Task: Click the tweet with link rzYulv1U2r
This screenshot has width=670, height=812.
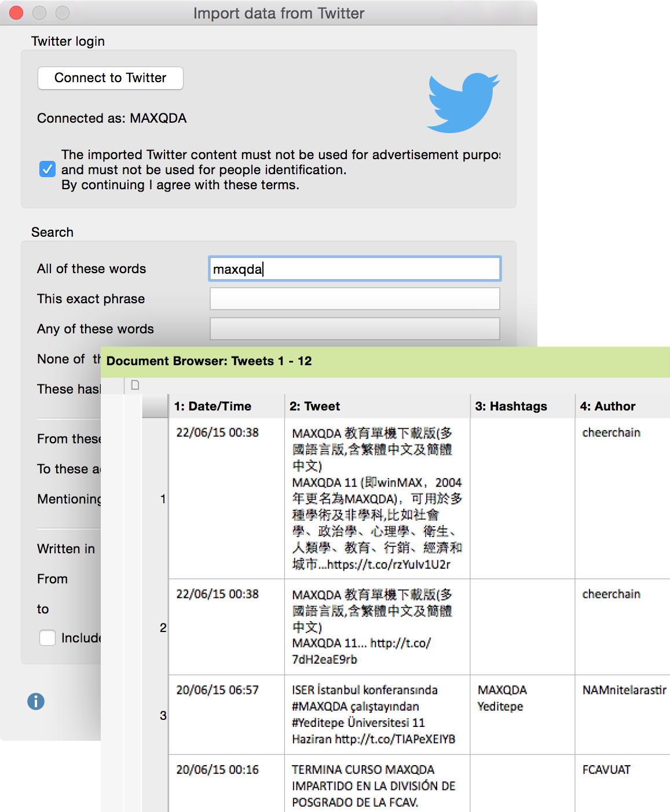Action: tap(377, 498)
